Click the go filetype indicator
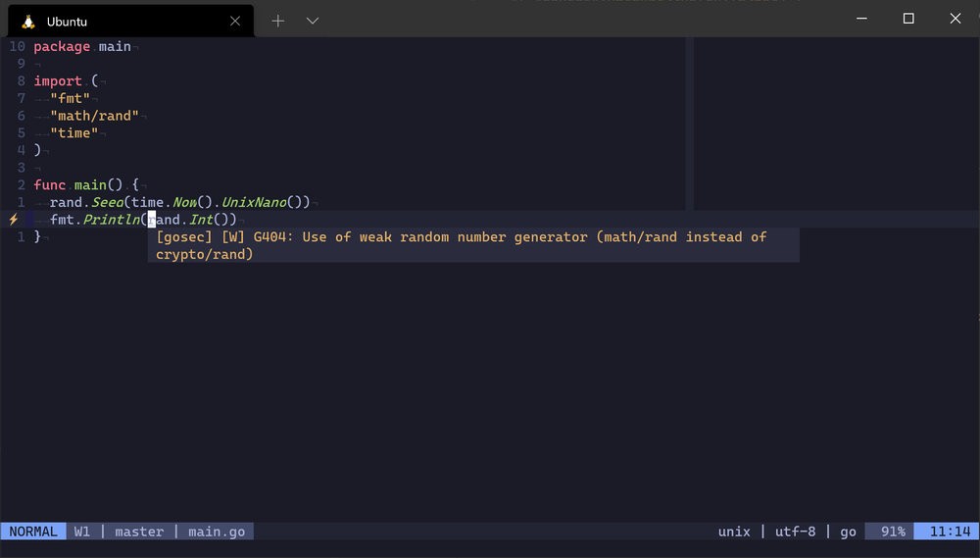Screen dimensions: 980x558 click(848, 532)
